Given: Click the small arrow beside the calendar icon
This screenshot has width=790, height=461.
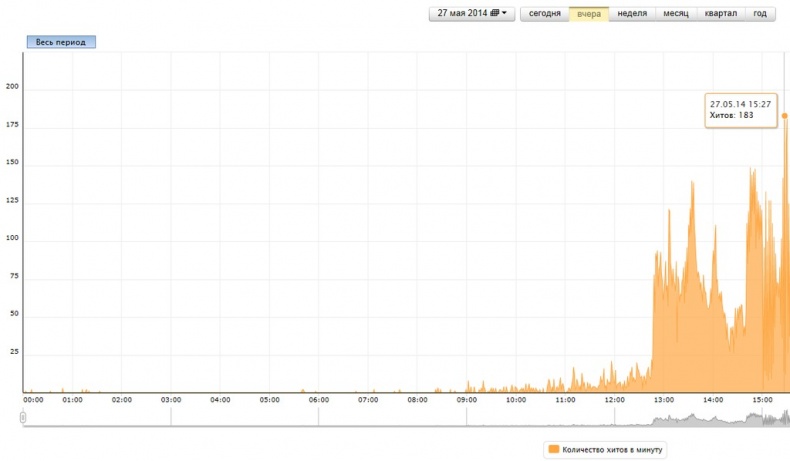Looking at the screenshot, I should 505,14.
